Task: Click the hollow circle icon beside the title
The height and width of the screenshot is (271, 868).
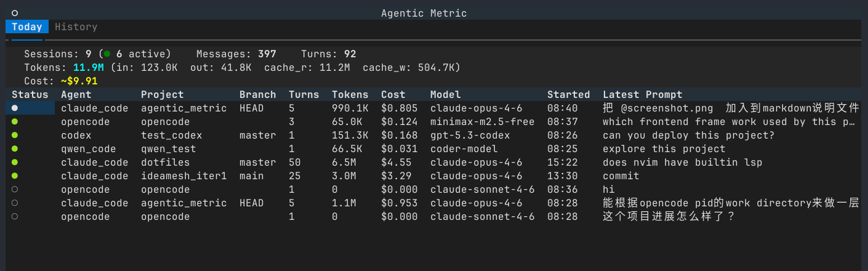Action: tap(15, 13)
